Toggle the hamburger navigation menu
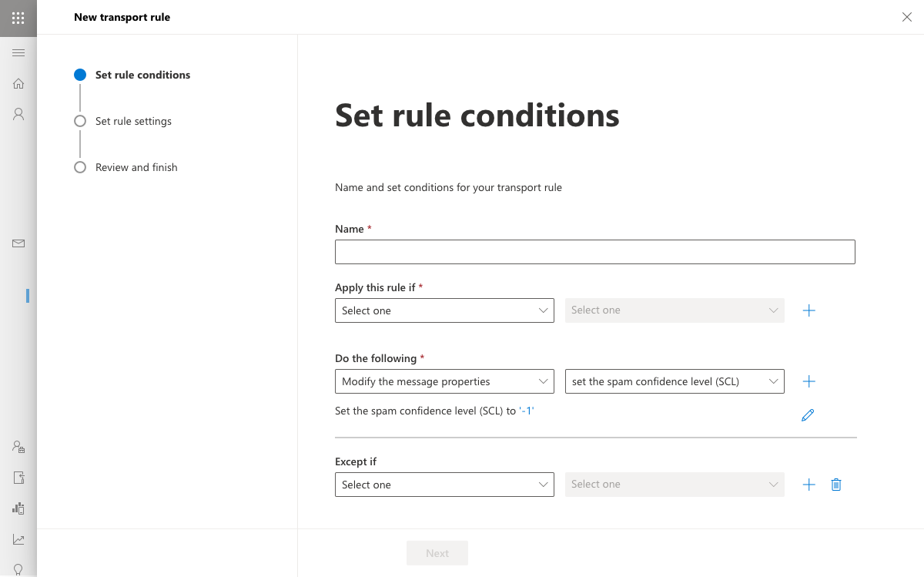Image resolution: width=924 pixels, height=577 pixels. 18,52
